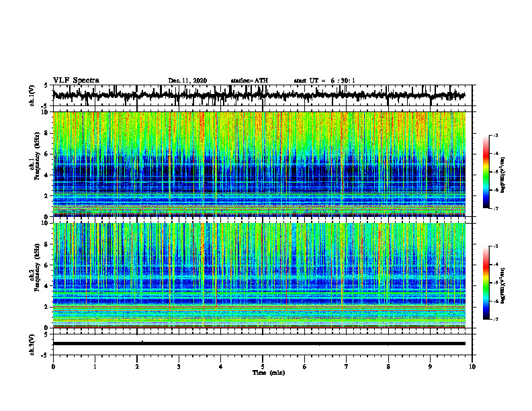Click the "Time (min)" axis title

click(x=269, y=373)
